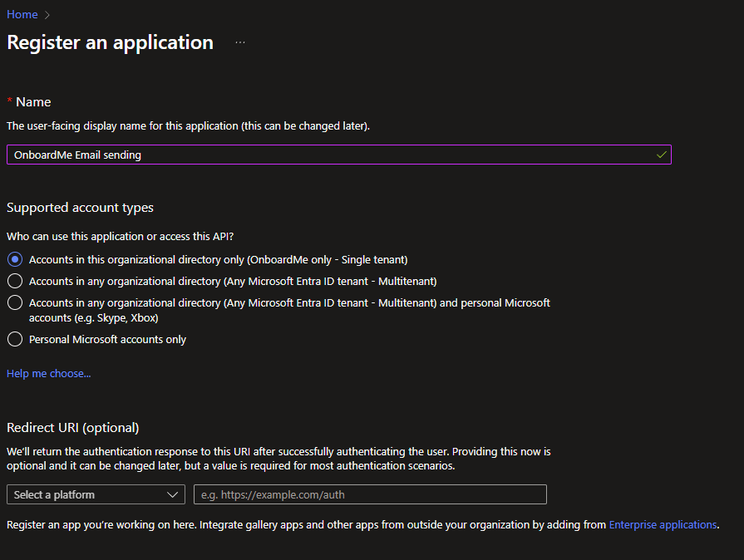Screen dimensions: 744x560
Task: Open the Help me choose link
Action: (x=48, y=374)
